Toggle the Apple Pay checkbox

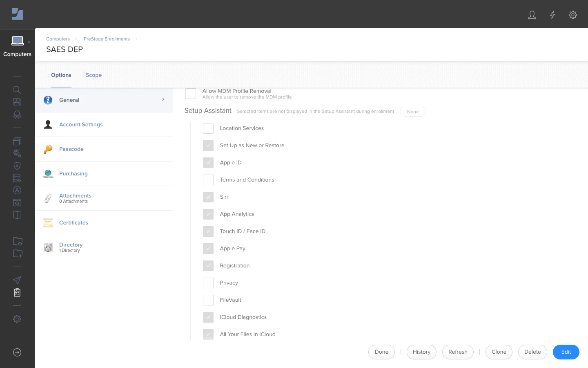208,249
